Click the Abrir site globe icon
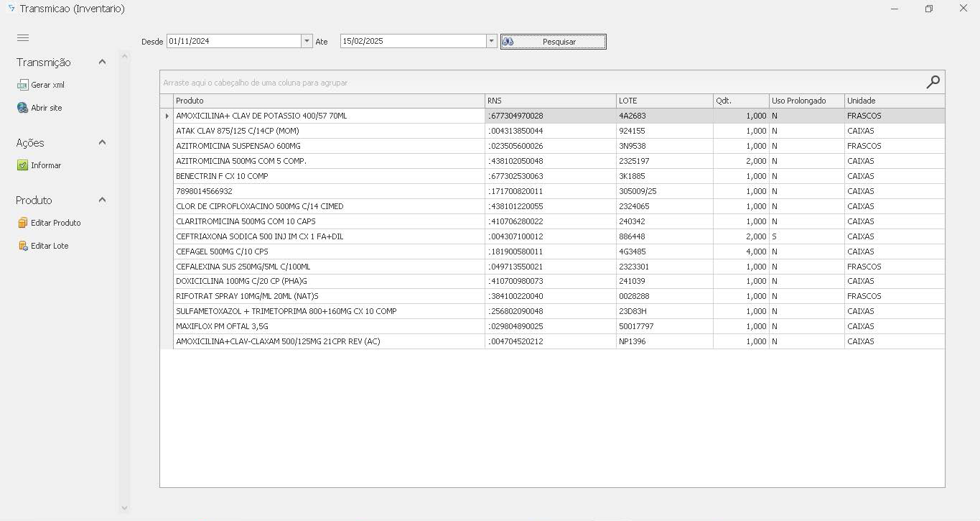Viewport: 980px width, 521px height. click(22, 108)
